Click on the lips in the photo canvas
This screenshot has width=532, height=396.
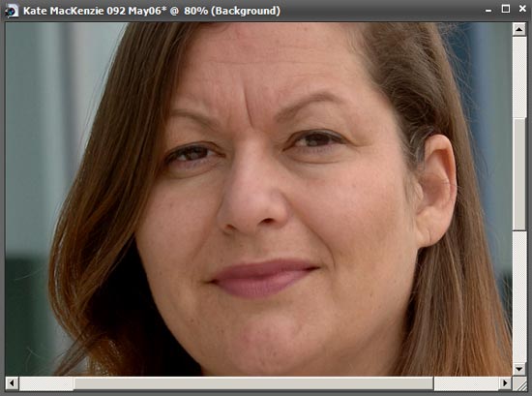(x=263, y=278)
